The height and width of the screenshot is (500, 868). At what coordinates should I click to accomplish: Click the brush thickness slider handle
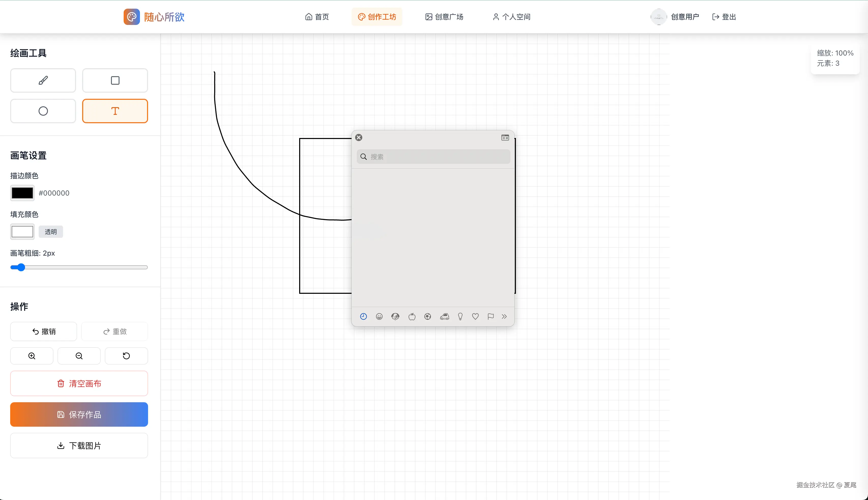click(21, 267)
